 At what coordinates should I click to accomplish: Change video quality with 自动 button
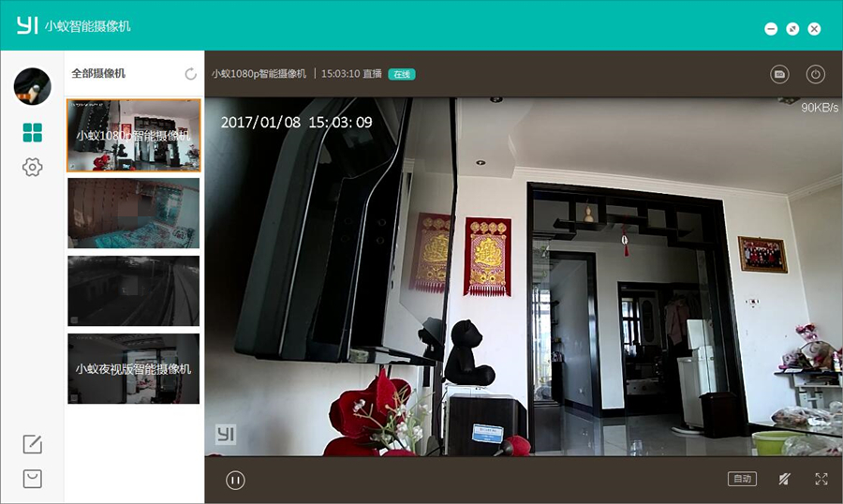tap(742, 479)
